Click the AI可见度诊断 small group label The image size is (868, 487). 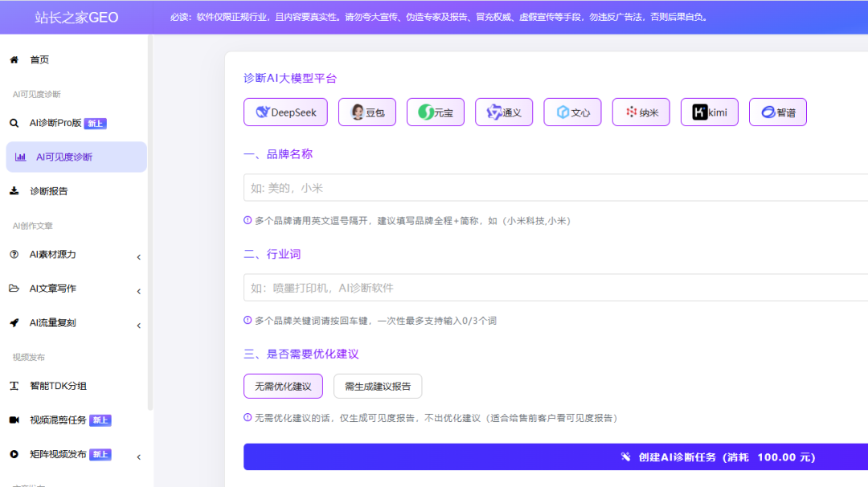[36, 94]
